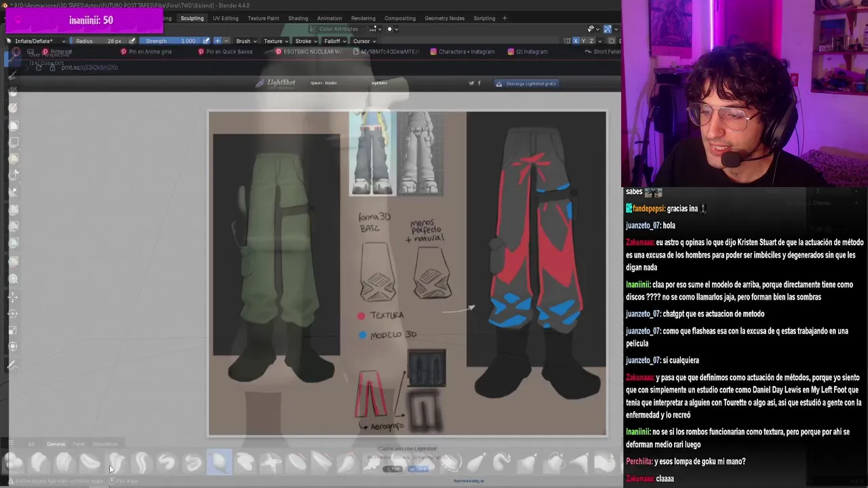Click the Radius value field
Image resolution: width=868 pixels, height=488 pixels.
pyautogui.click(x=99, y=41)
